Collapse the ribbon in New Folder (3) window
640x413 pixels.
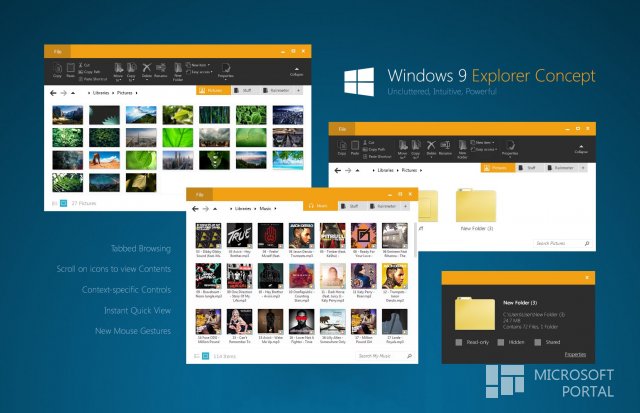(x=581, y=149)
